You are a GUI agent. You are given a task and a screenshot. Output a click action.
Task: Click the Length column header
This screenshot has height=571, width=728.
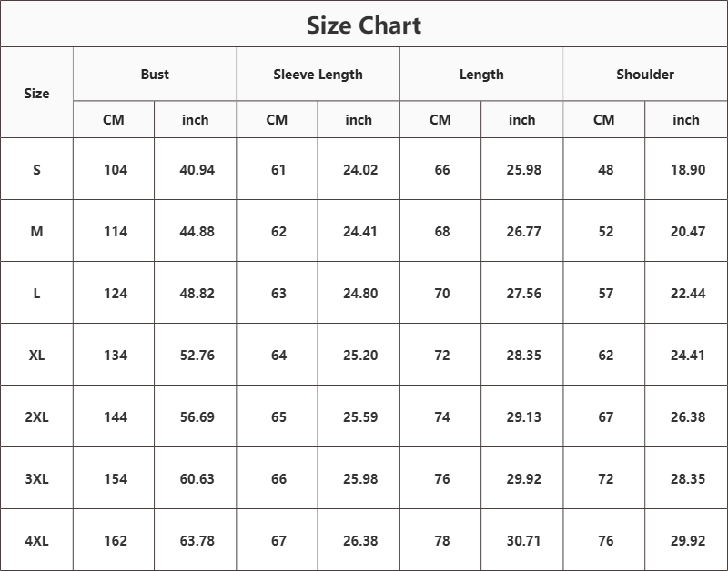(481, 75)
